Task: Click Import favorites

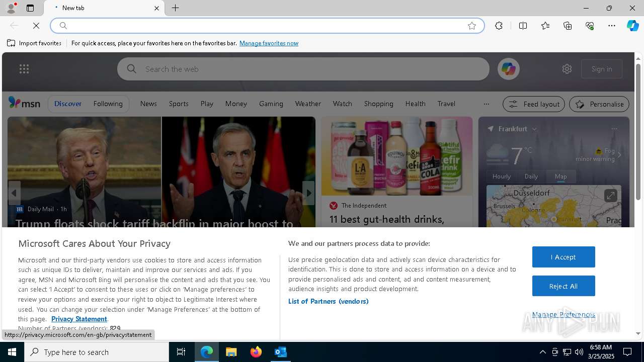Action: (x=34, y=43)
